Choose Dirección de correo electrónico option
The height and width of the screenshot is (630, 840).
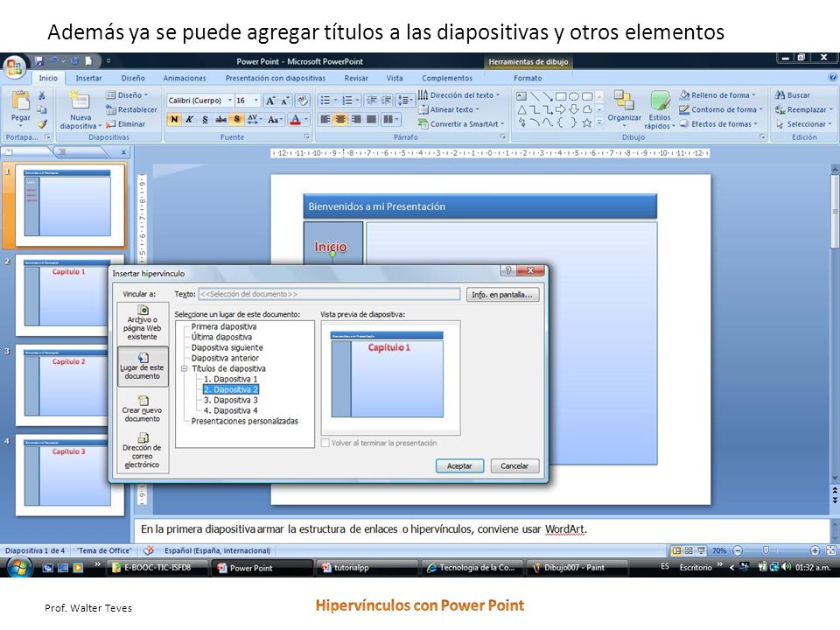tap(143, 451)
